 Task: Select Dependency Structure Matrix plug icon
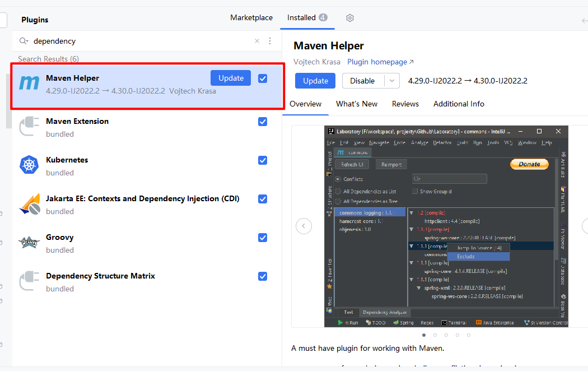click(29, 281)
